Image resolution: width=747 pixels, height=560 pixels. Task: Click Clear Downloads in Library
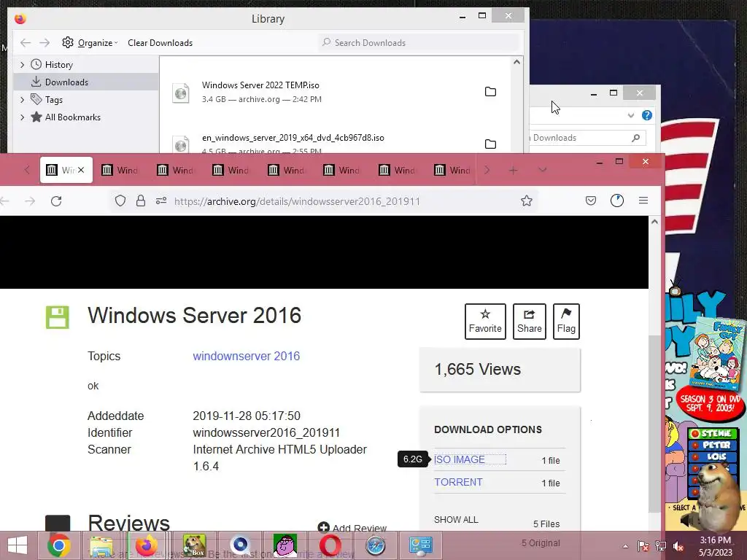160,43
